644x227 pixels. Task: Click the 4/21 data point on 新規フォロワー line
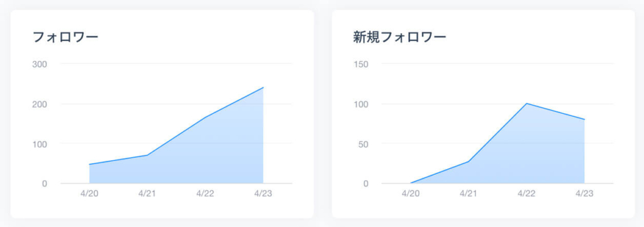[469, 162]
